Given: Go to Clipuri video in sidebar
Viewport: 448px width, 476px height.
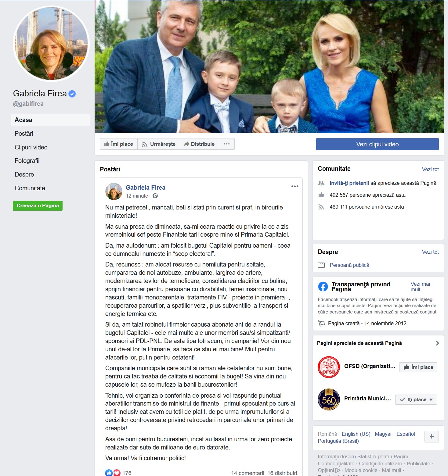Looking at the screenshot, I should point(31,147).
